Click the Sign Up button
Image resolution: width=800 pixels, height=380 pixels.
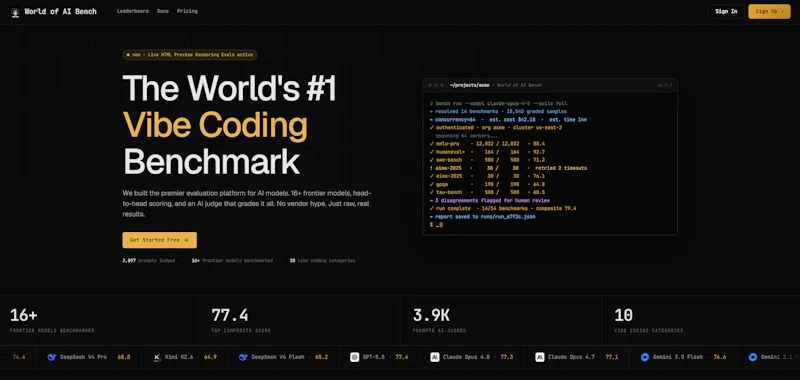pyautogui.click(x=769, y=11)
